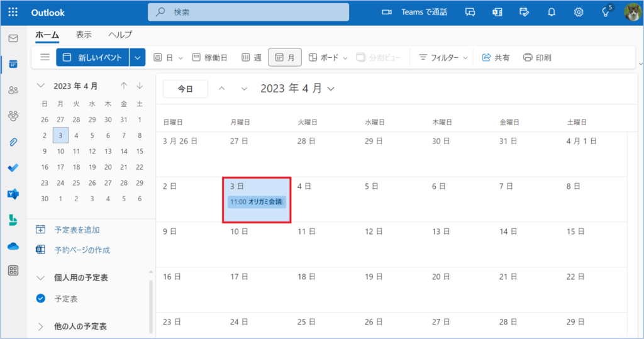Open the 11:00 オリガミ会議 event
This screenshot has height=339, width=644.
(x=256, y=202)
